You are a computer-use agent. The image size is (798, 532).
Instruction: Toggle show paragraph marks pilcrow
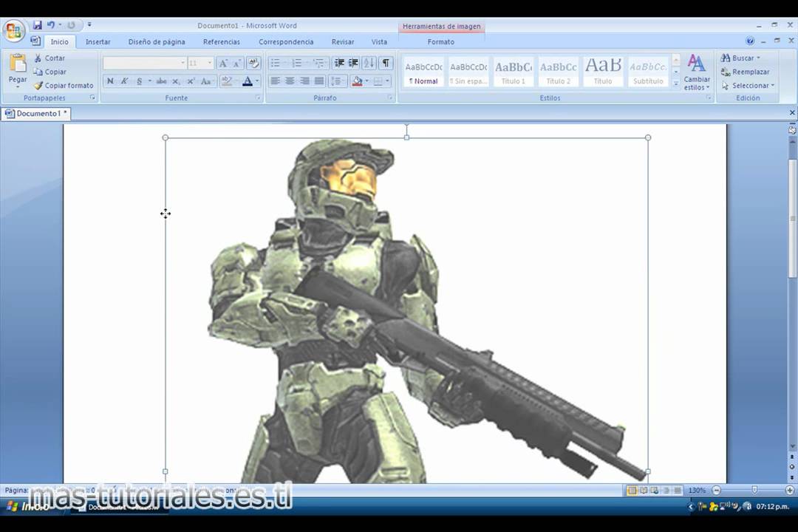tap(386, 63)
